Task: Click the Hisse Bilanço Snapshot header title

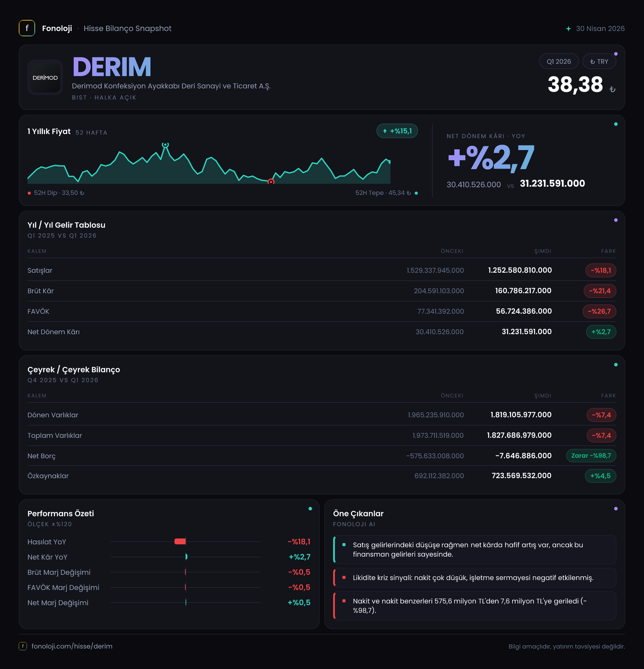Action: point(127,28)
